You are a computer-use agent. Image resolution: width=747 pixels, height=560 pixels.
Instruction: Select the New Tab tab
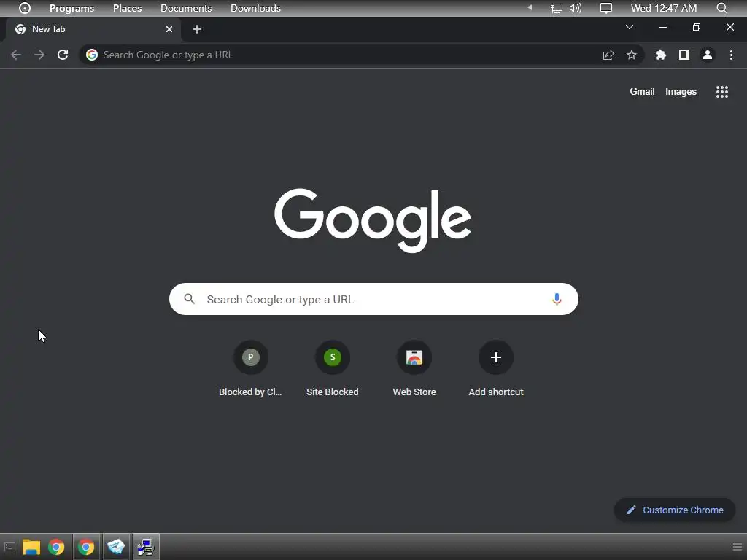[93, 29]
